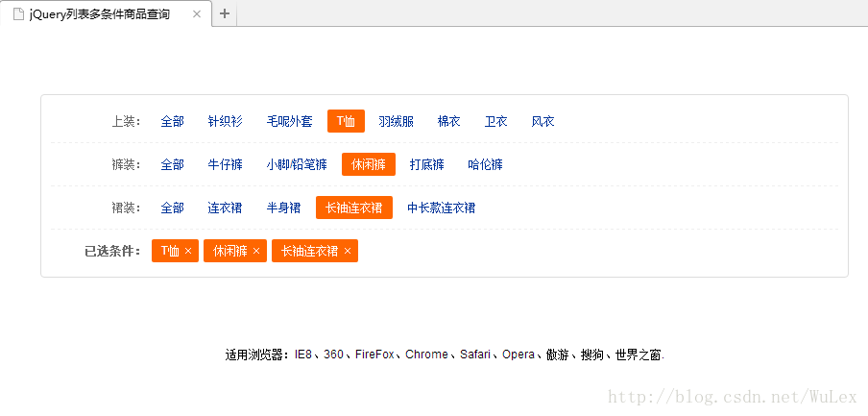Pick the 中长款连衣裙 option

click(x=441, y=208)
